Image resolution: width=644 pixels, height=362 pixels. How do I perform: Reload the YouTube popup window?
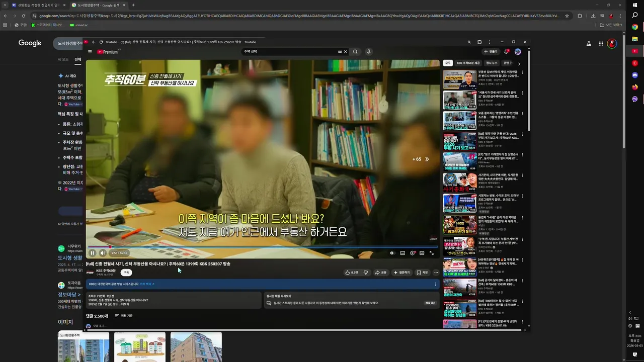point(101,42)
